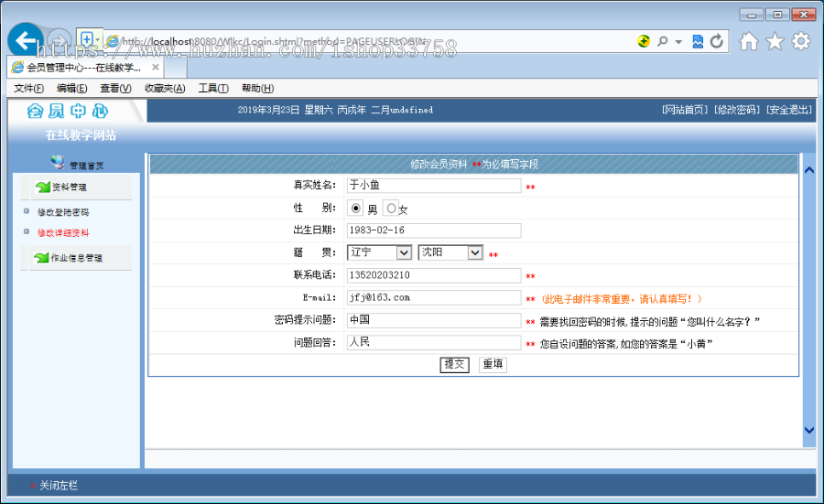Click the search magnifier icon in address bar
The height and width of the screenshot is (504, 824).
[663, 41]
